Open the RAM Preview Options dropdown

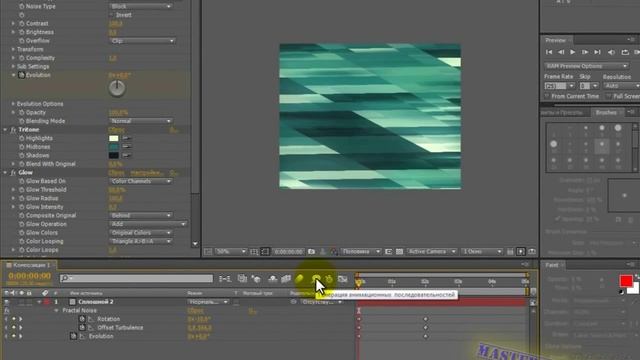coord(586,66)
